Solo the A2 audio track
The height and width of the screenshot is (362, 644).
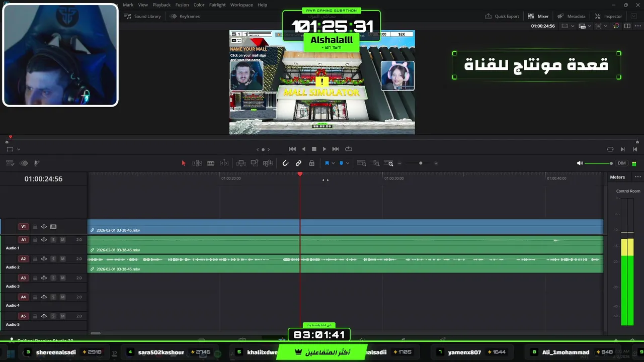(53, 259)
